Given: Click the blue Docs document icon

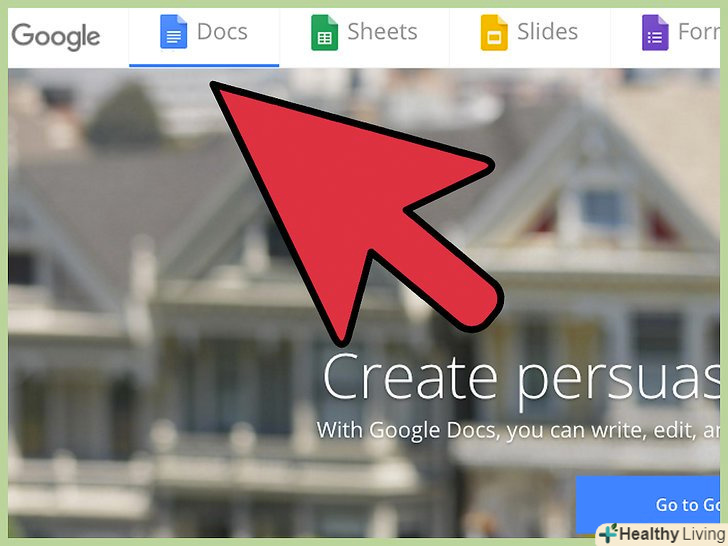Looking at the screenshot, I should 173,32.
